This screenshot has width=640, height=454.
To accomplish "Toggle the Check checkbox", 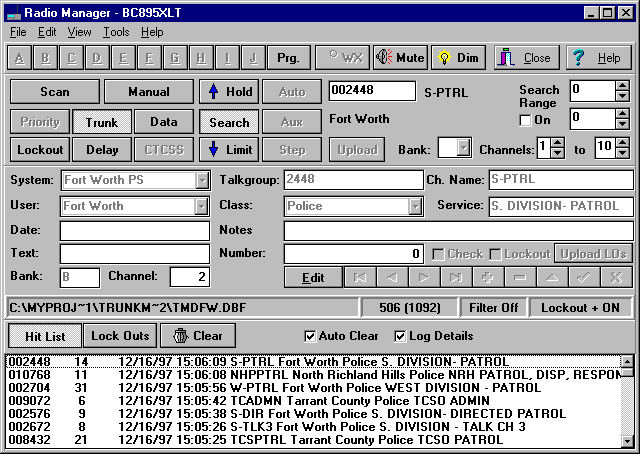I will pos(438,254).
